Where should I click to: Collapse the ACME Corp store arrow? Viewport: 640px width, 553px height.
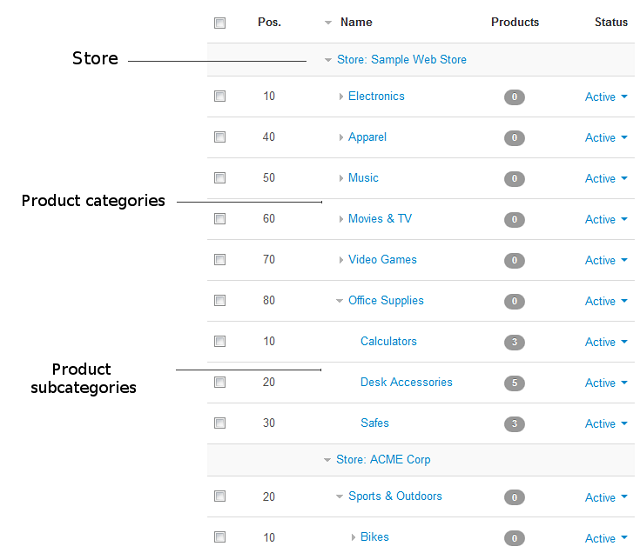(x=327, y=460)
